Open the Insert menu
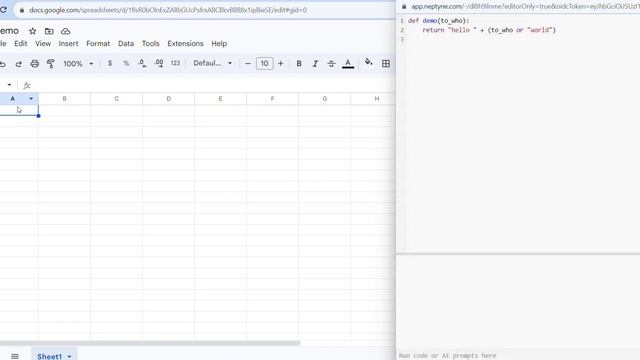640x360 pixels. point(68,43)
